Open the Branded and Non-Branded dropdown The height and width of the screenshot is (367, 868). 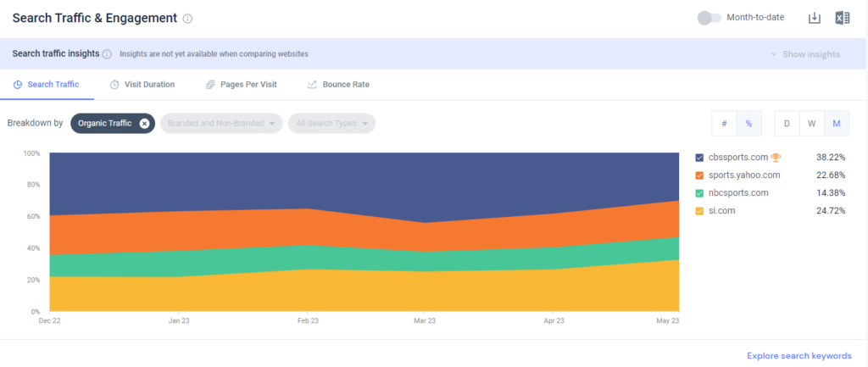(223, 124)
